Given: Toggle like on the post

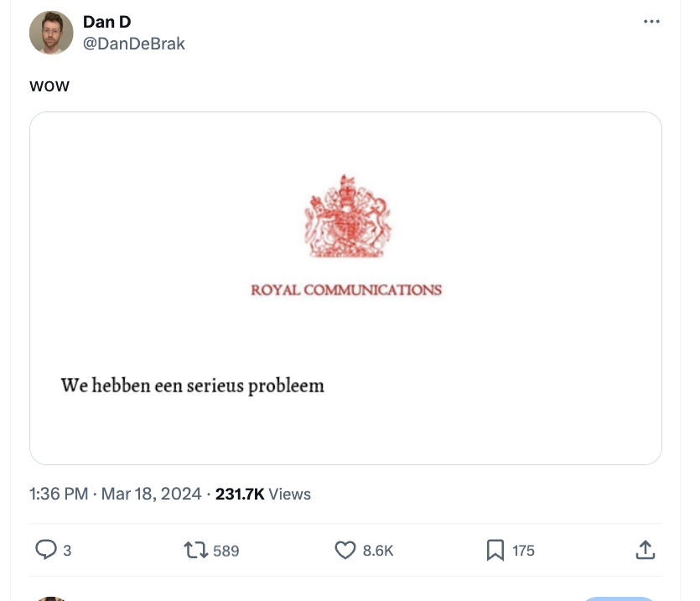Looking at the screenshot, I should (344, 551).
